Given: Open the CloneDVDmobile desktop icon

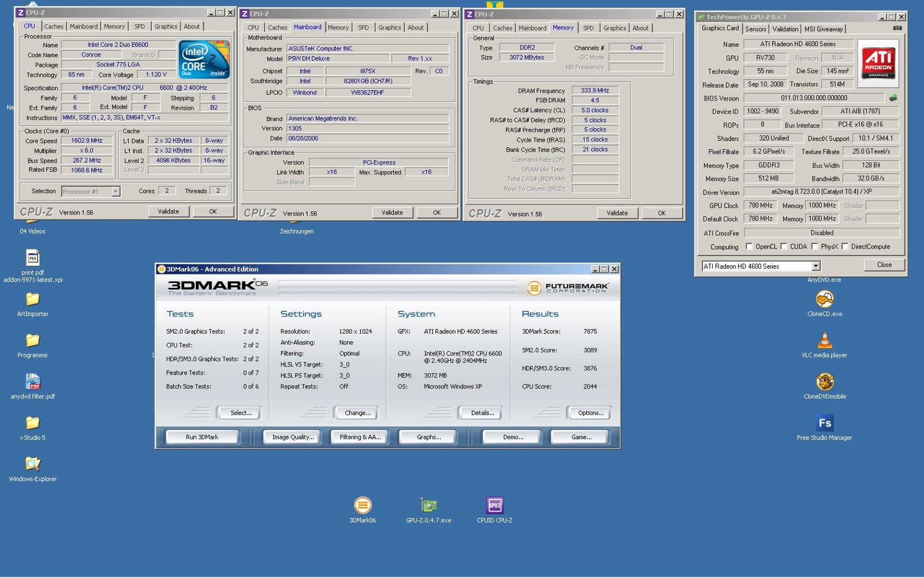Looking at the screenshot, I should coord(825,381).
